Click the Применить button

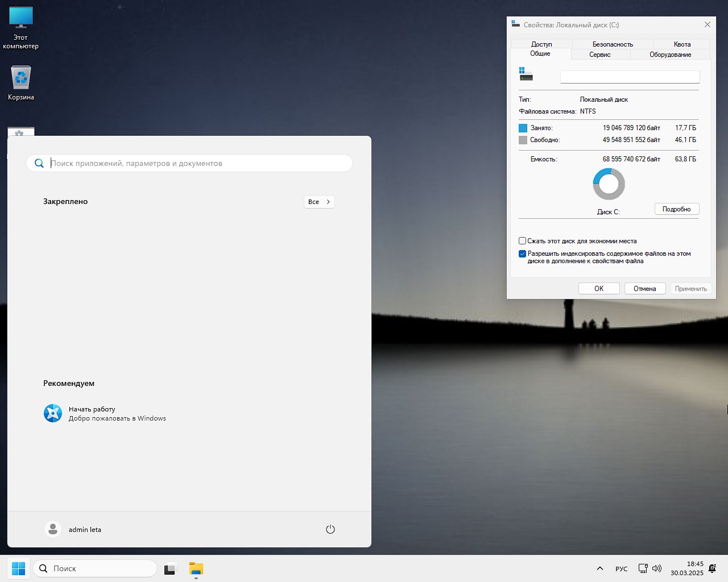691,289
